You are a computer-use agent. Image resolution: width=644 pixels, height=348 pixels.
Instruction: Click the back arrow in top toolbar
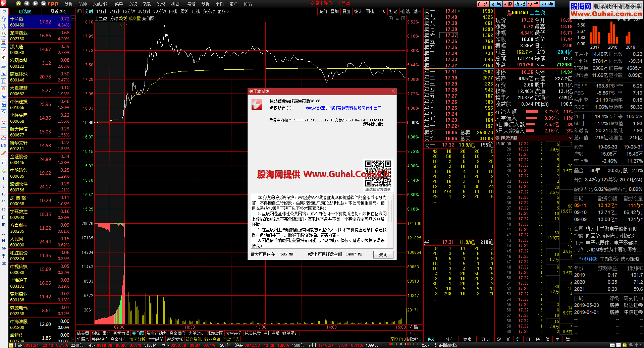[x=27, y=4]
